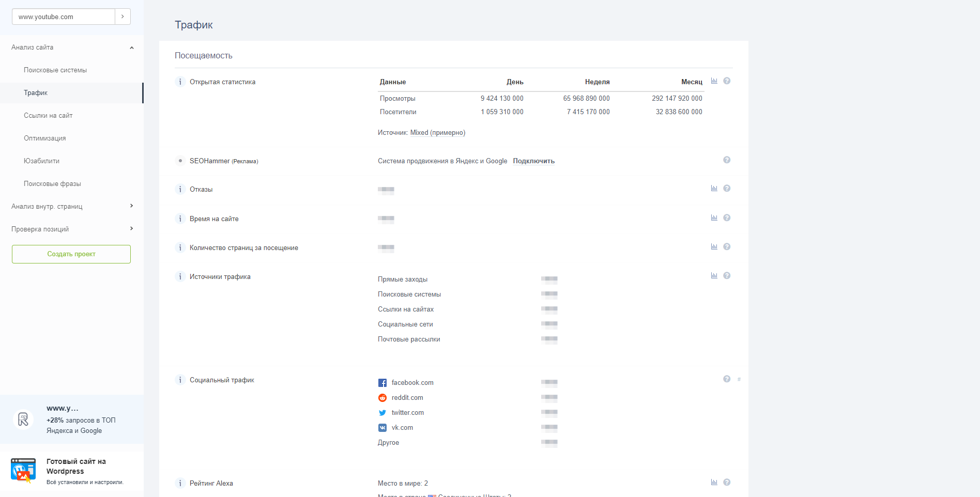Click help icon for Время на сайте

pos(727,218)
